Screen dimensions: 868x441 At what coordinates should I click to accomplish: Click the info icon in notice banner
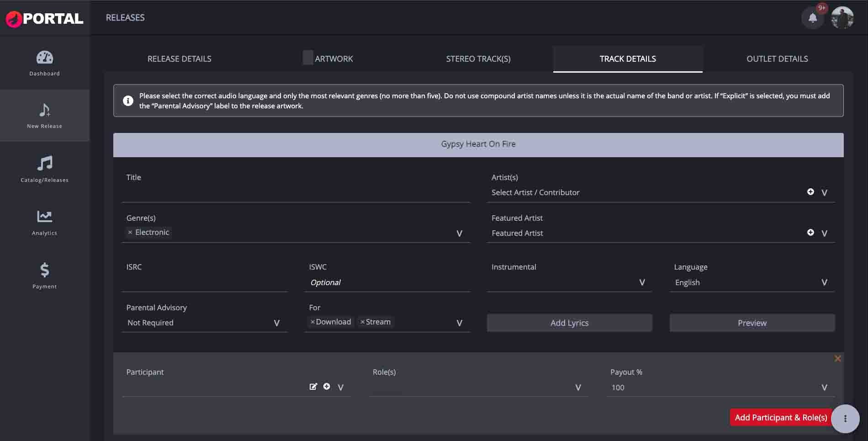pos(128,101)
